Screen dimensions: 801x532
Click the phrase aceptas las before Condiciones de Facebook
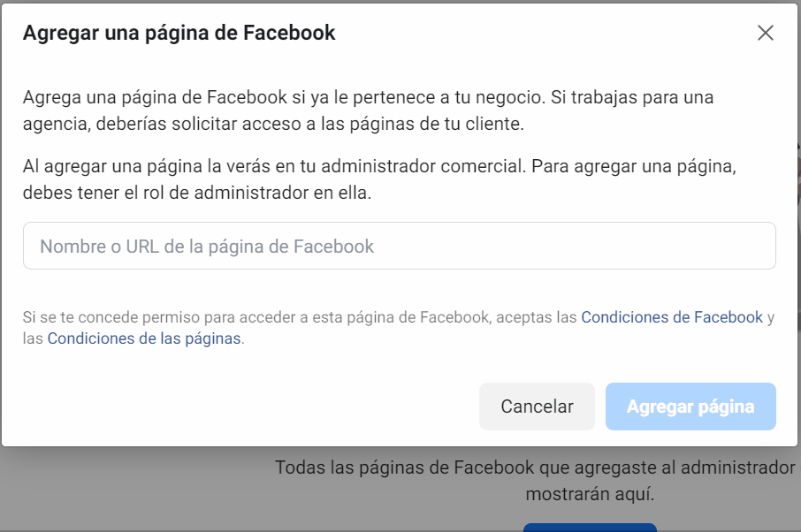[x=537, y=317]
